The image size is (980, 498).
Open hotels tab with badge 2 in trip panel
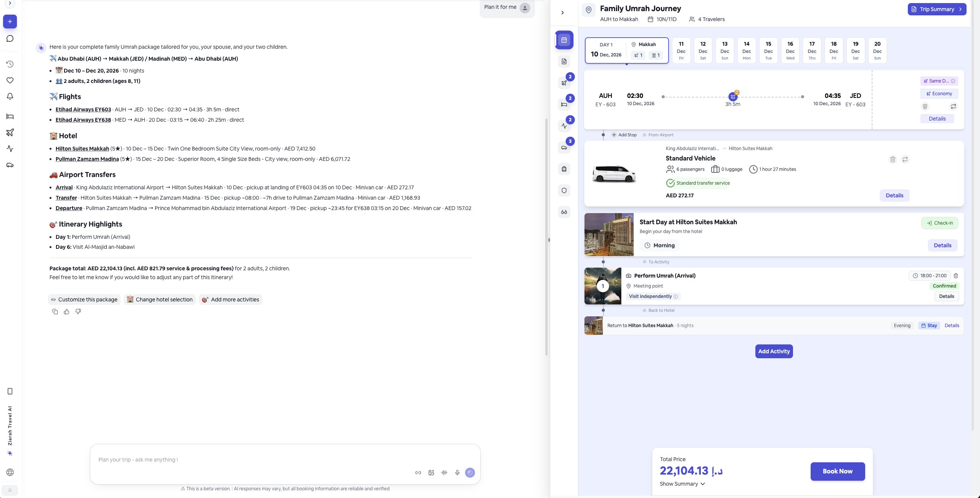pyautogui.click(x=564, y=104)
